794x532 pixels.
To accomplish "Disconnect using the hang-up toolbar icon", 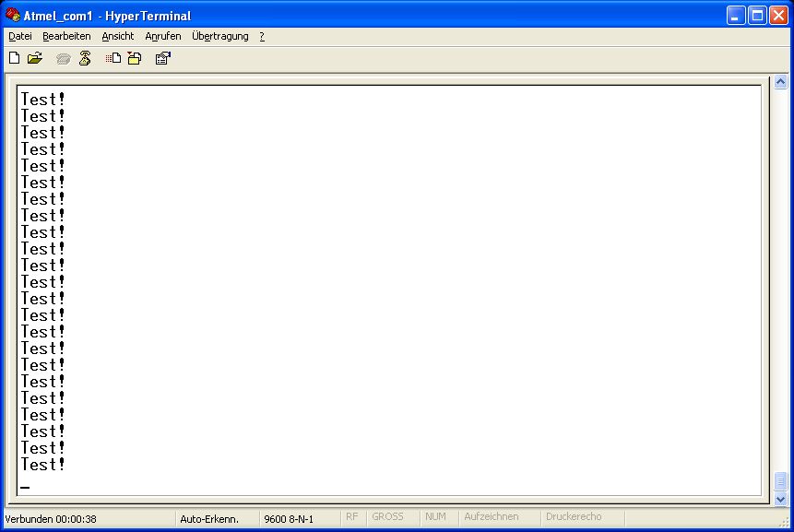I will [x=85, y=58].
